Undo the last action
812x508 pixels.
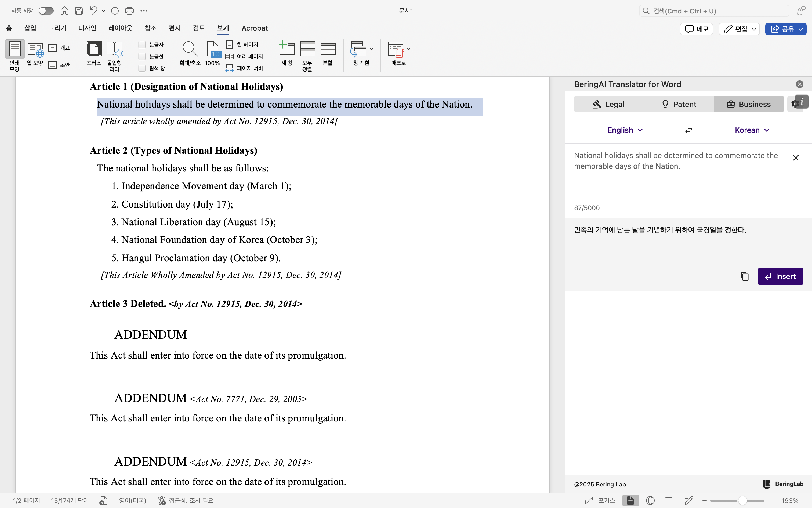(94, 11)
